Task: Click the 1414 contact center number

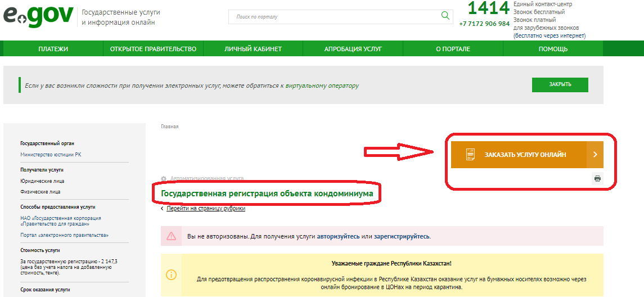Action: coord(489,8)
